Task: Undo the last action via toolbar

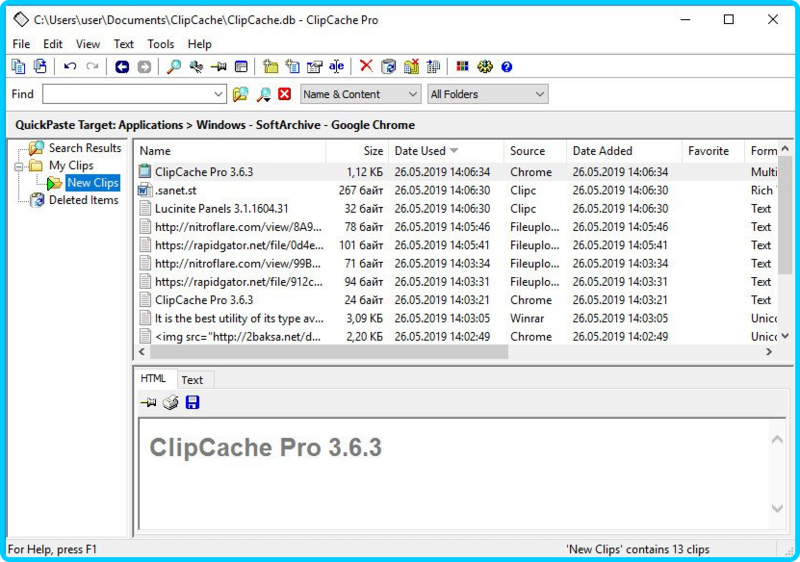Action: click(x=70, y=66)
